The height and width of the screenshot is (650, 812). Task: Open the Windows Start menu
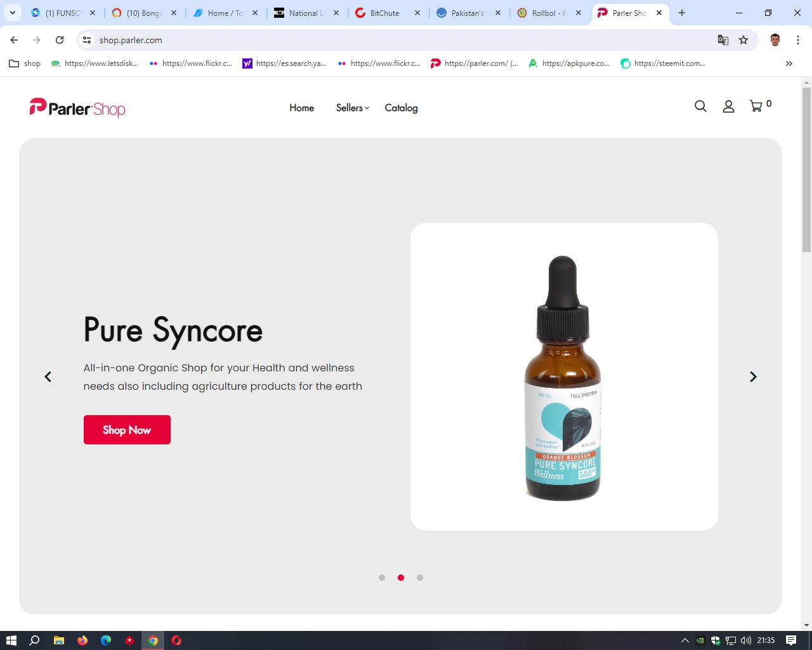coord(11,640)
